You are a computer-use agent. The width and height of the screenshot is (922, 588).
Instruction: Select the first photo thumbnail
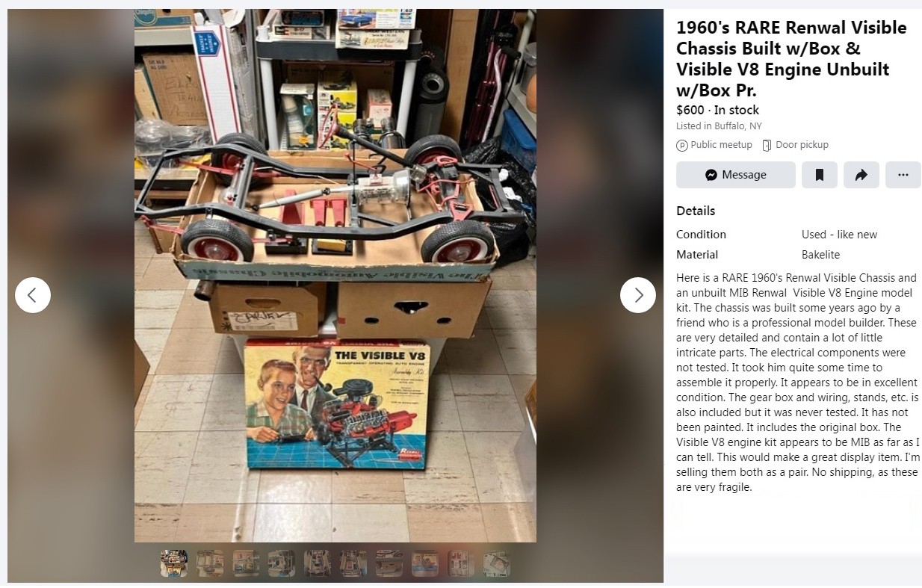click(x=174, y=563)
